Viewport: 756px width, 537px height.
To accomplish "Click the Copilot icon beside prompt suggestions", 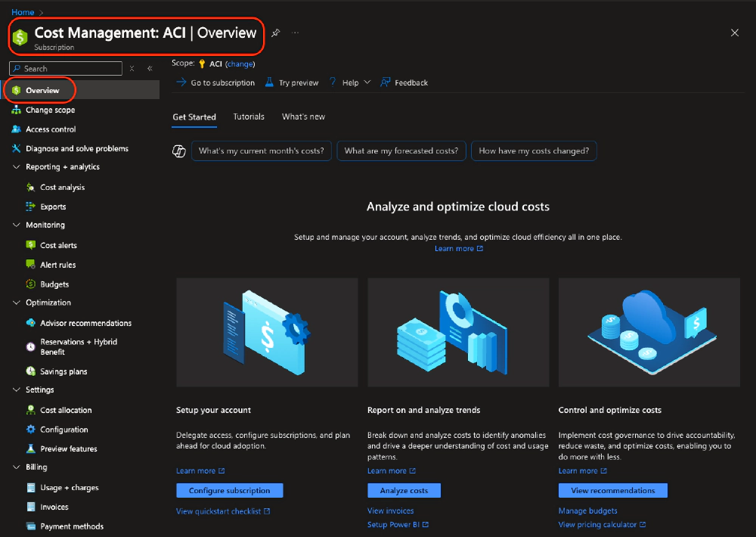I will point(179,151).
